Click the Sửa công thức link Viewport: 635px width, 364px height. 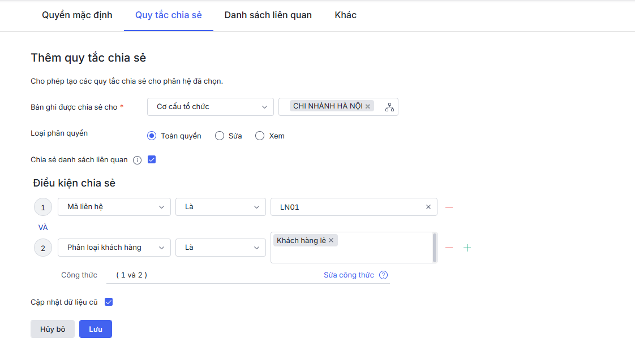(x=349, y=275)
